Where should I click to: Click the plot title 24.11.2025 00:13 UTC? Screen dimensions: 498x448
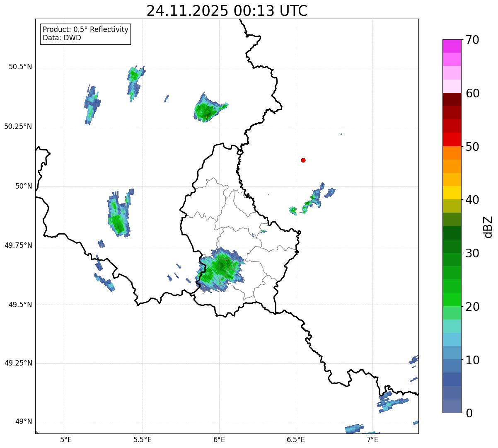[x=227, y=10]
